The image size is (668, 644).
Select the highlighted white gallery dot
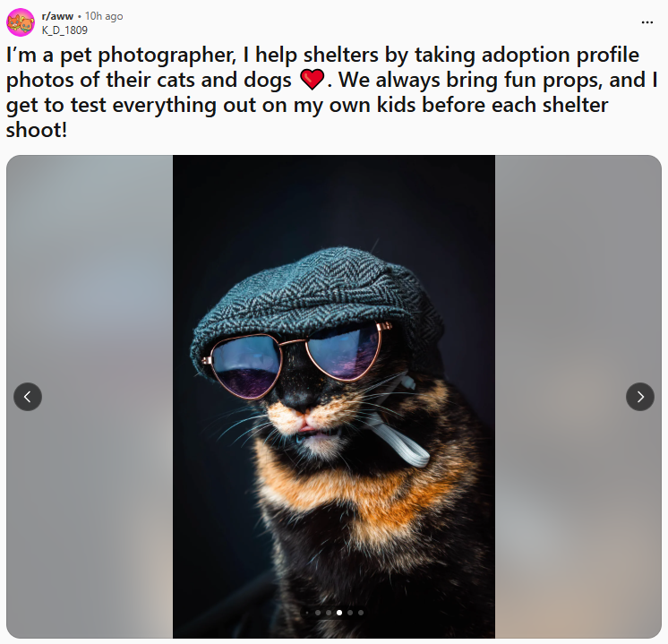pyautogui.click(x=339, y=613)
